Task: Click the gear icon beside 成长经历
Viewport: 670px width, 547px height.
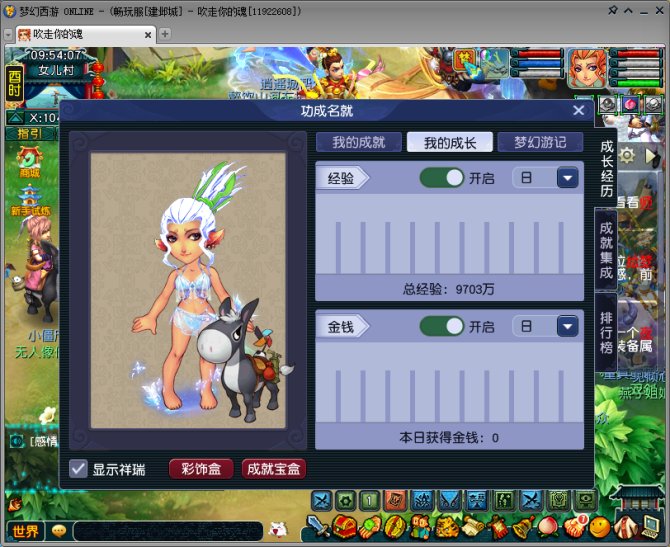Action: [x=626, y=155]
